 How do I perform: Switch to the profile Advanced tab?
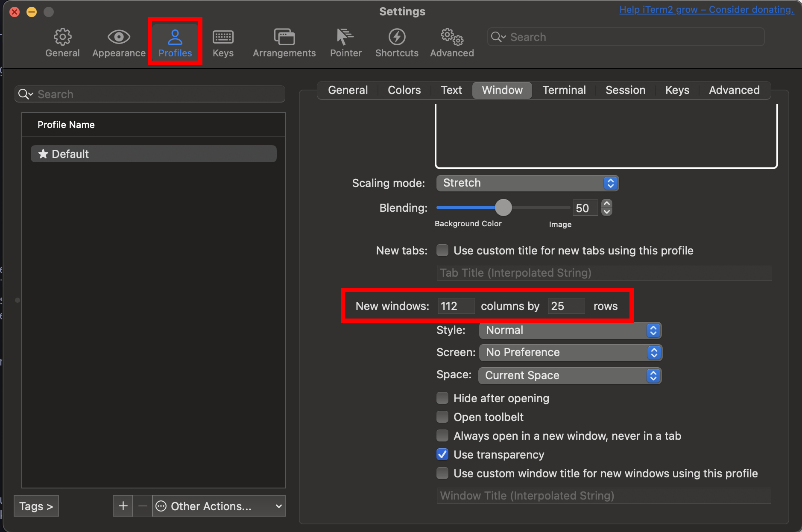tap(734, 90)
